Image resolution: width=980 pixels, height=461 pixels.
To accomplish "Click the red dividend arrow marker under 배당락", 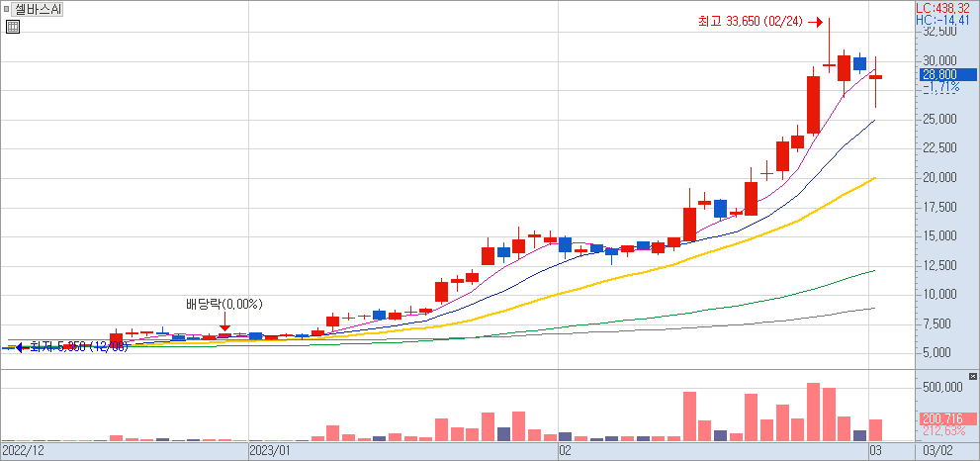I will coord(225,323).
